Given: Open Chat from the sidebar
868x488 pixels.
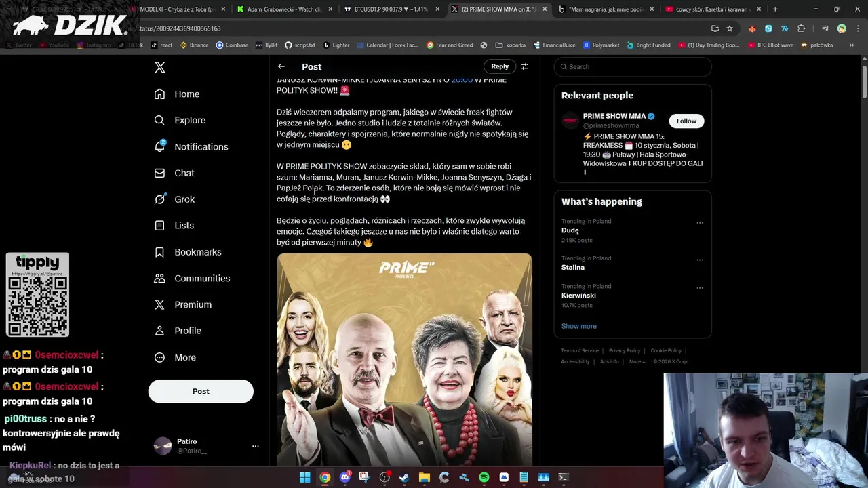Looking at the screenshot, I should click(174, 173).
